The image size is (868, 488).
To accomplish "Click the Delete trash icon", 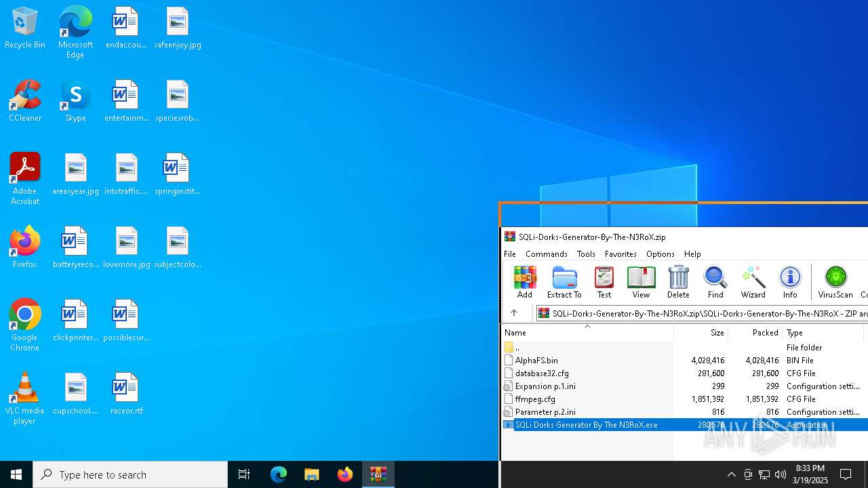I will tap(678, 282).
